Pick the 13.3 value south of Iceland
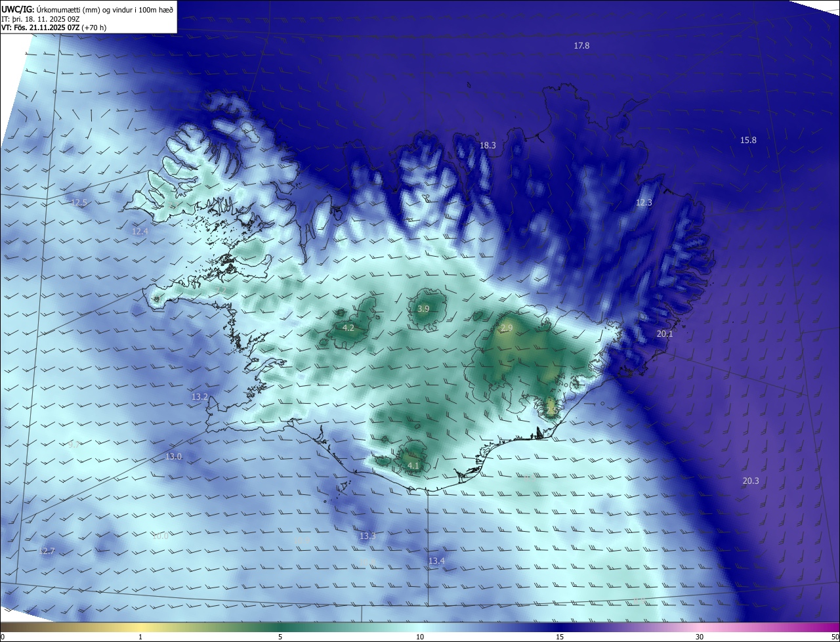 tap(367, 536)
